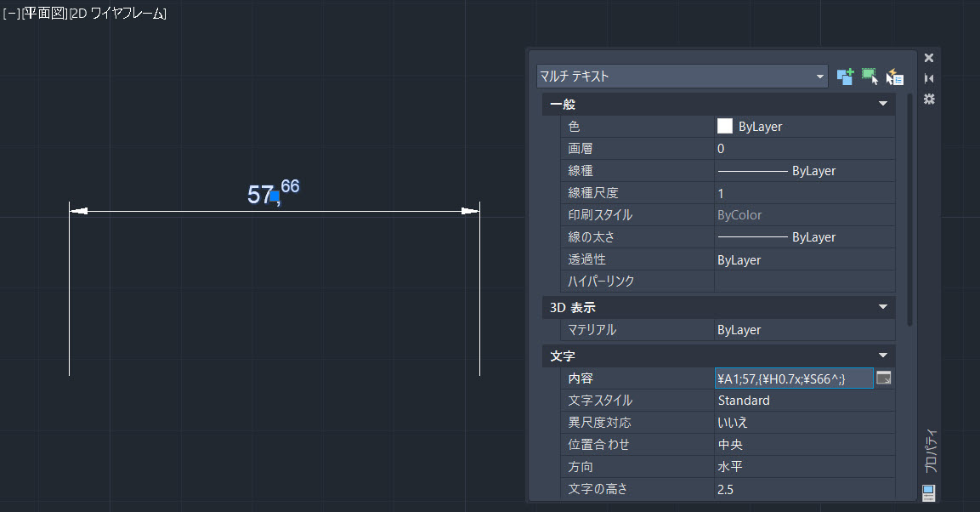Open the object type dropdown showing マルチ テキスト
Viewport: 980px width, 512px height.
pyautogui.click(x=820, y=76)
